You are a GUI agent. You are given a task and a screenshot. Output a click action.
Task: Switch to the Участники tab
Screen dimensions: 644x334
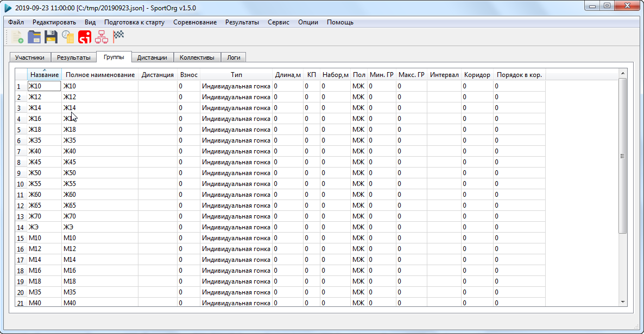click(29, 57)
